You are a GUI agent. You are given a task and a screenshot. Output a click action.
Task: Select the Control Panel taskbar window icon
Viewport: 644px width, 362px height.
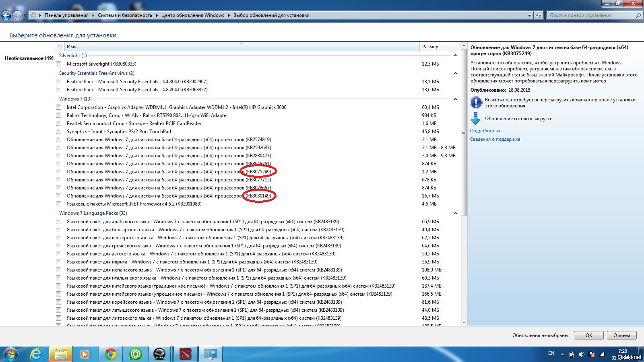click(211, 354)
